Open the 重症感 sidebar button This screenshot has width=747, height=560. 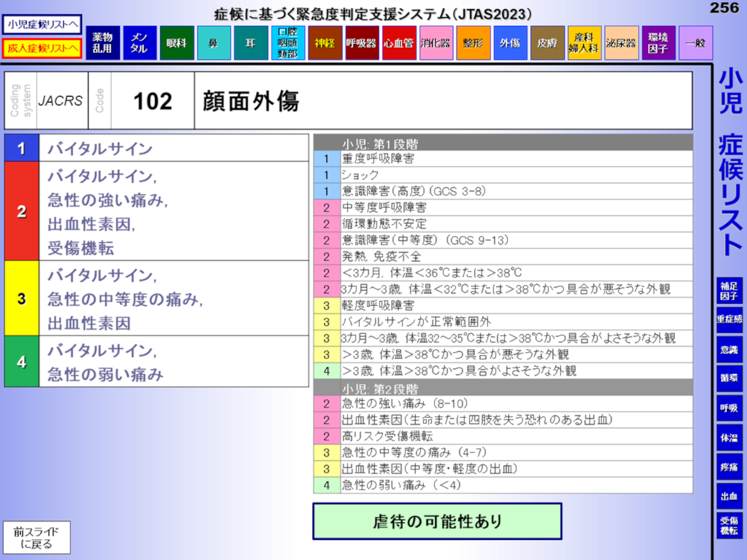(x=730, y=320)
